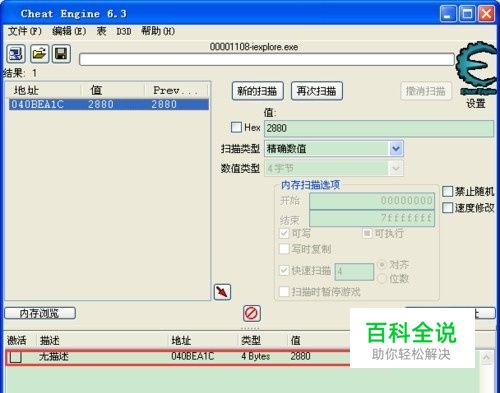Open the 文件(F) menu
The width and height of the screenshot is (500, 393).
25,31
